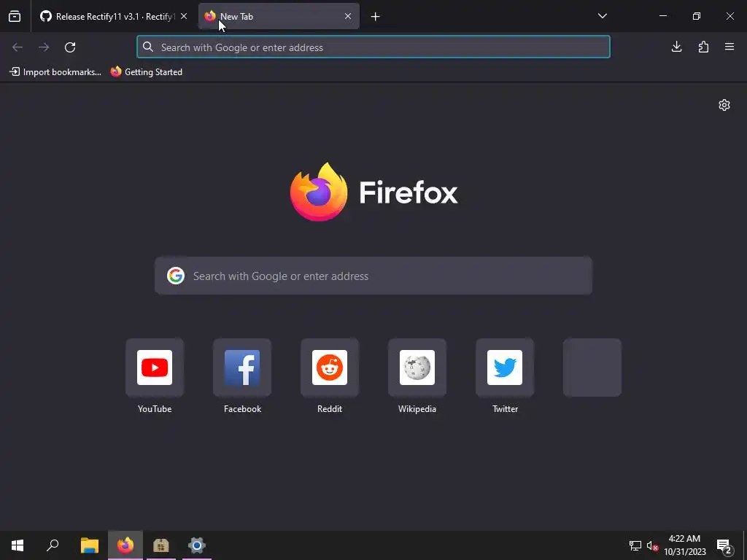The width and height of the screenshot is (747, 560).
Task: Switch to the Release Rectify11 v3.1 tab
Action: pos(113,16)
